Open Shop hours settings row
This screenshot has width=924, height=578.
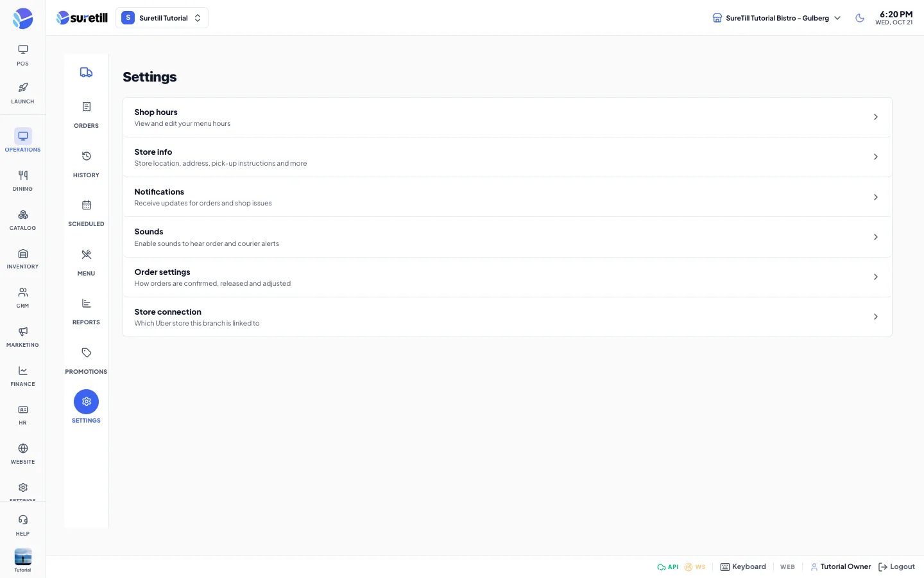pos(507,117)
